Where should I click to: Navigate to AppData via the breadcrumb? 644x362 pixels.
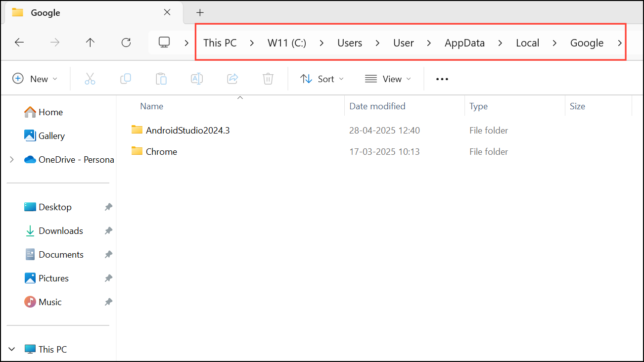click(464, 43)
